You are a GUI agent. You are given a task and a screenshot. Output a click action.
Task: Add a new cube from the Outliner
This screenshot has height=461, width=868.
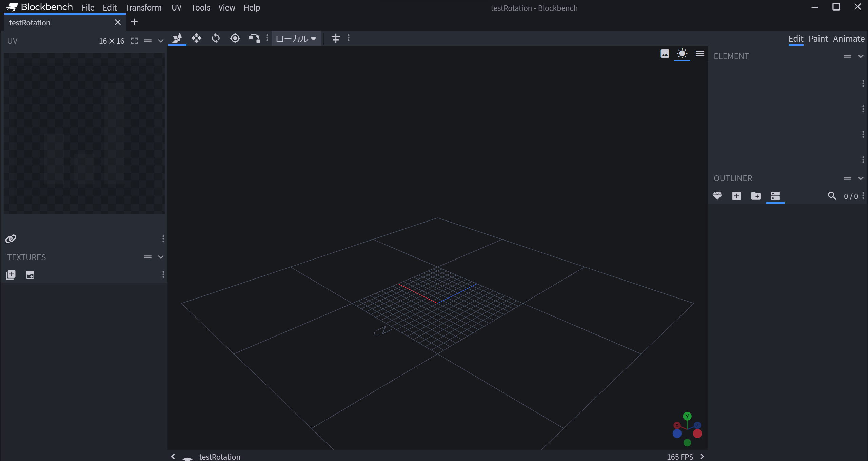click(736, 196)
